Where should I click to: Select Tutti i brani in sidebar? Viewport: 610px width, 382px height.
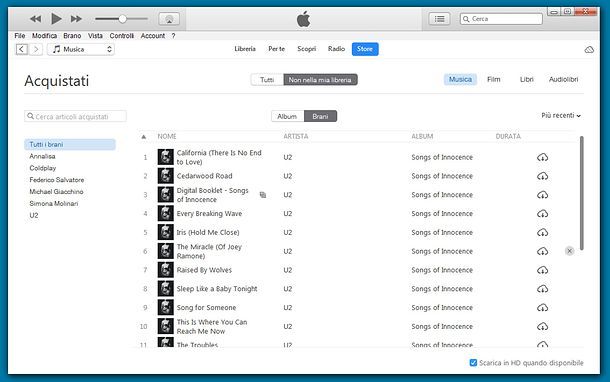click(70, 144)
